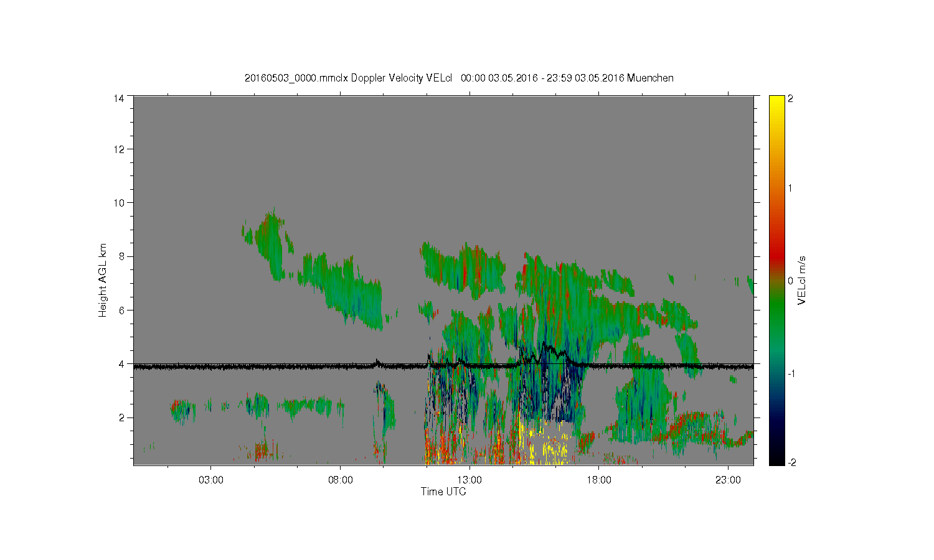This screenshot has height=560, width=934.
Task: Choose the 23:00 time tick label
Action: pyautogui.click(x=728, y=480)
